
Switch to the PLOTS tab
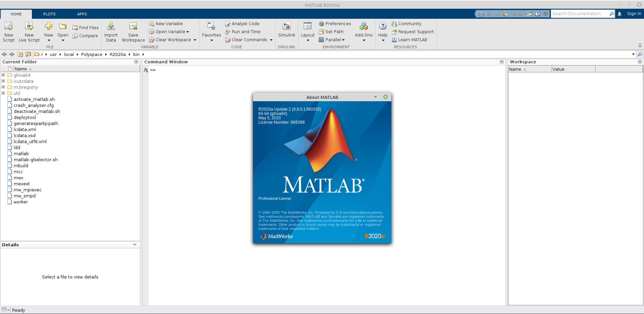click(x=49, y=14)
